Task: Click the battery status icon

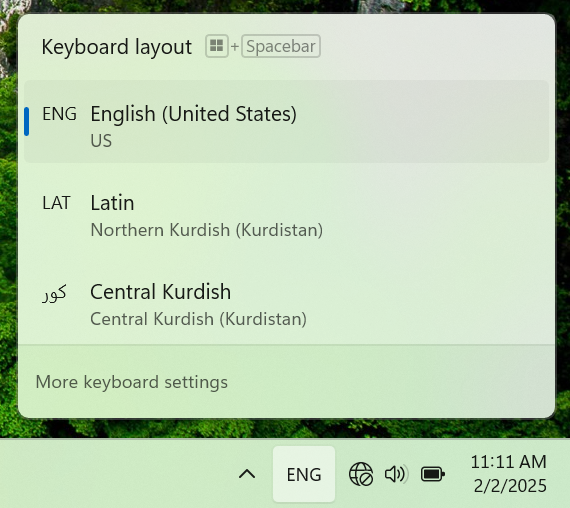Action: coord(433,474)
